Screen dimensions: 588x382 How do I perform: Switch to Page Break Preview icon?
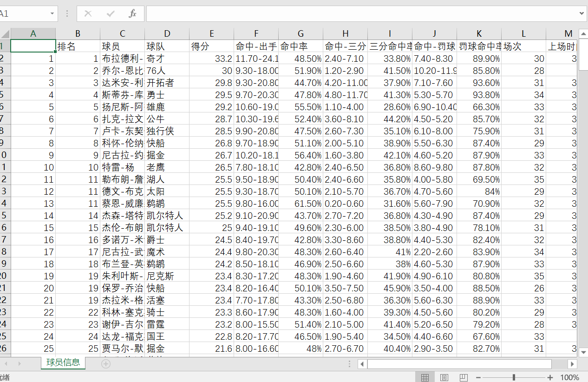coord(464,377)
